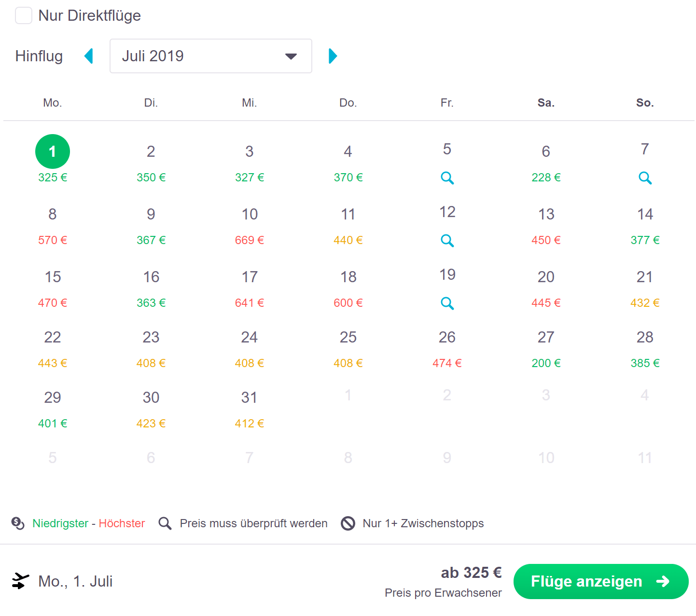Click the Sa. weekday header
Image resolution: width=696 pixels, height=616 pixels.
pos(546,103)
